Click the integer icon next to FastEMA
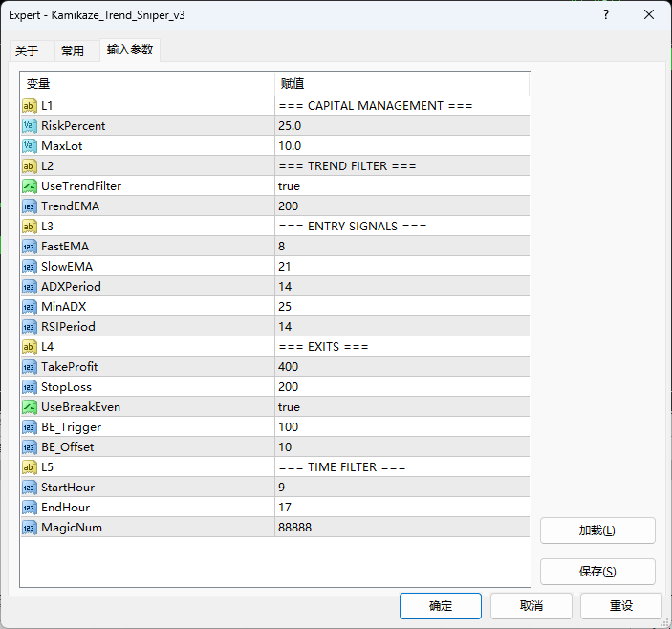Screen dimensions: 672x629 [x=30, y=246]
